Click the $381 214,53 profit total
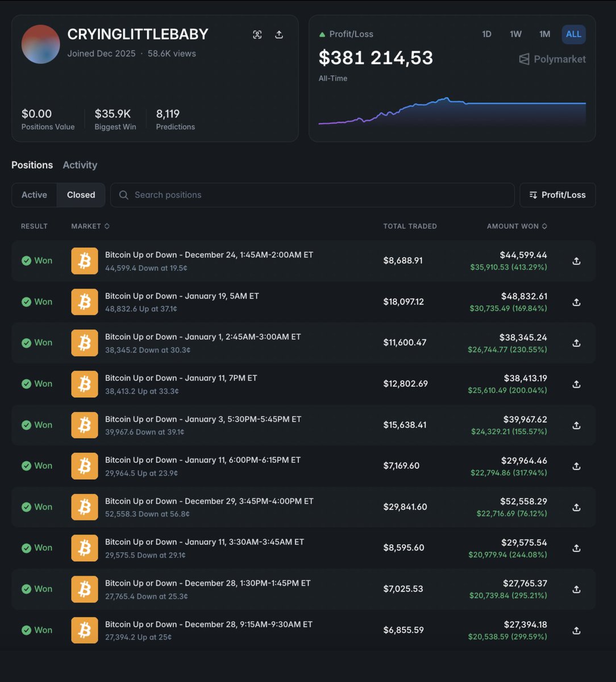Image resolution: width=616 pixels, height=682 pixels. coord(376,57)
